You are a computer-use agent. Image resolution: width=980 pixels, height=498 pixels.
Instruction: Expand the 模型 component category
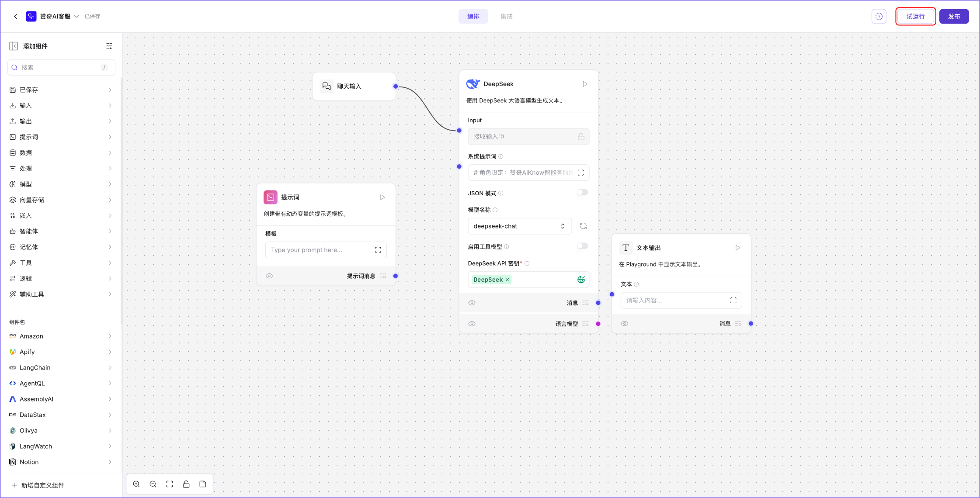pos(60,184)
